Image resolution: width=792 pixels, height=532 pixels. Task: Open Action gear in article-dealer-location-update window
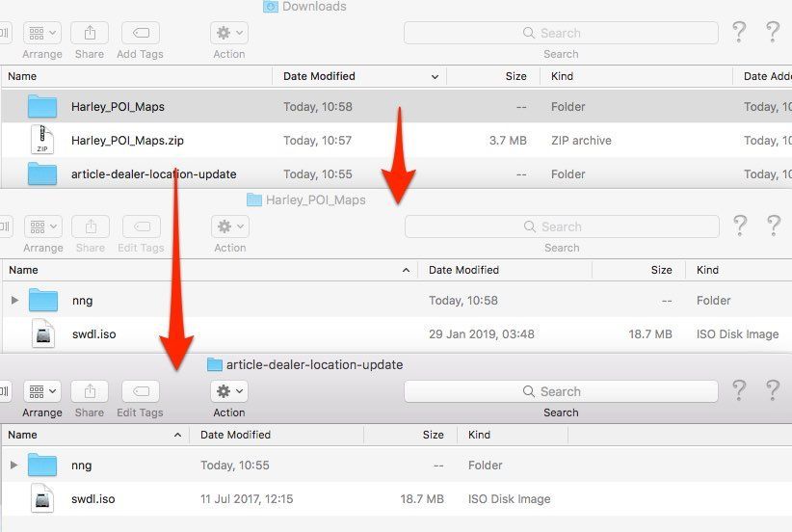tap(229, 391)
